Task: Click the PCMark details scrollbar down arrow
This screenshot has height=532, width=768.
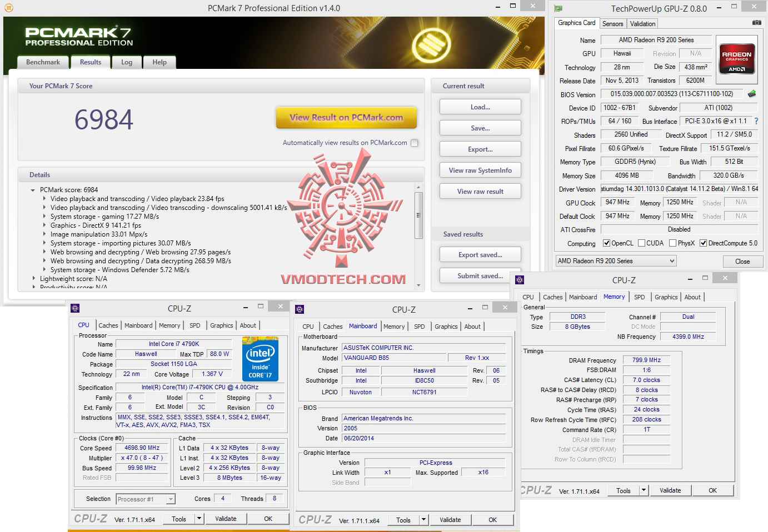Action: 419,286
